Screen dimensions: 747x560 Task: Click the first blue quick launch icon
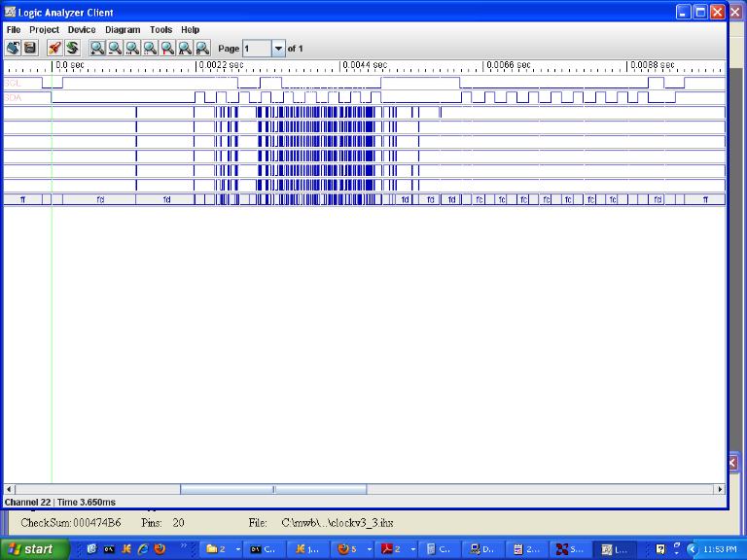[92, 549]
